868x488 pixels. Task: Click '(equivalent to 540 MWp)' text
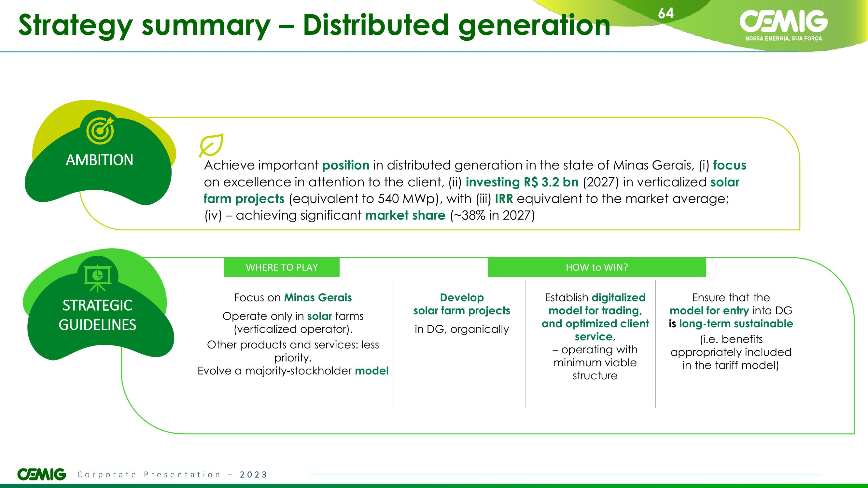(x=366, y=199)
